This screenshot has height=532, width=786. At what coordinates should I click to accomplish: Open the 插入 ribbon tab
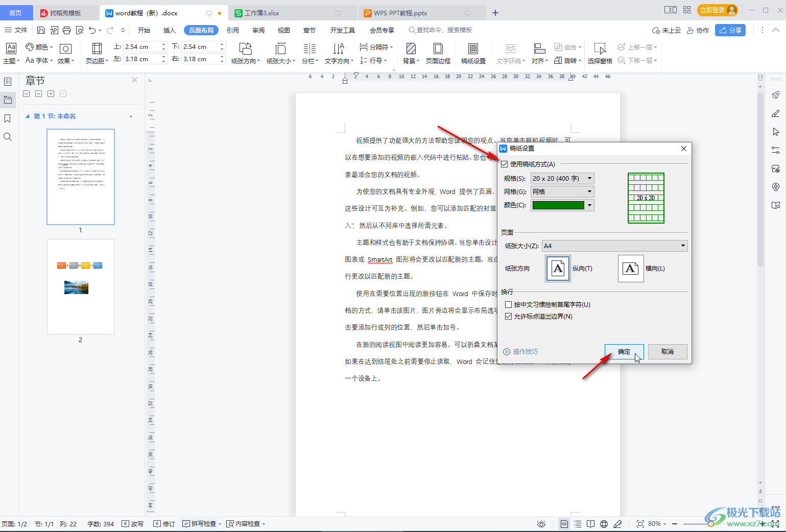(x=170, y=30)
